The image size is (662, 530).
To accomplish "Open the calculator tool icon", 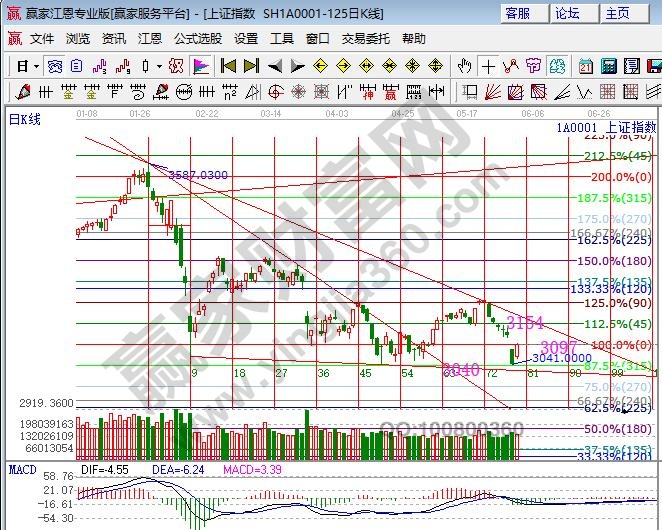I will point(608,66).
